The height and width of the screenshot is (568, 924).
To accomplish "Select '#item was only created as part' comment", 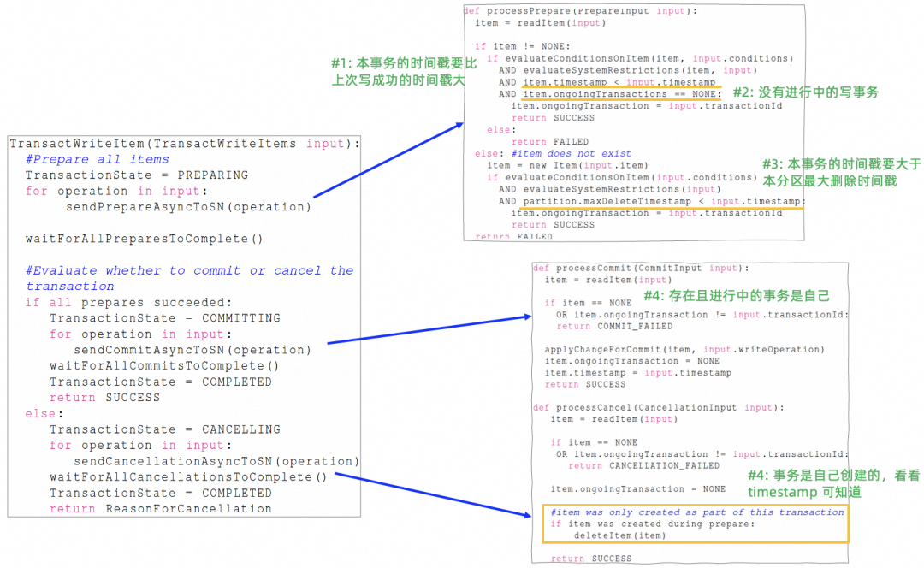I will [698, 512].
